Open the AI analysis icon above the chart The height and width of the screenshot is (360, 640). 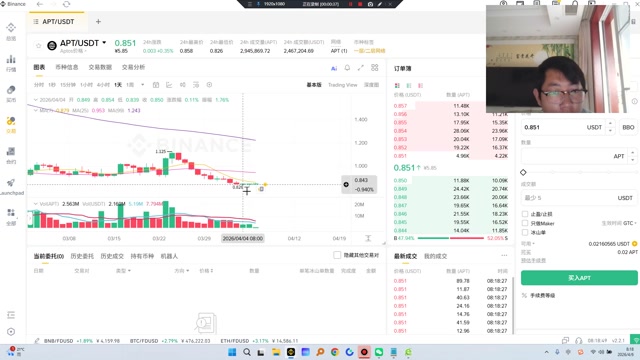point(334,68)
